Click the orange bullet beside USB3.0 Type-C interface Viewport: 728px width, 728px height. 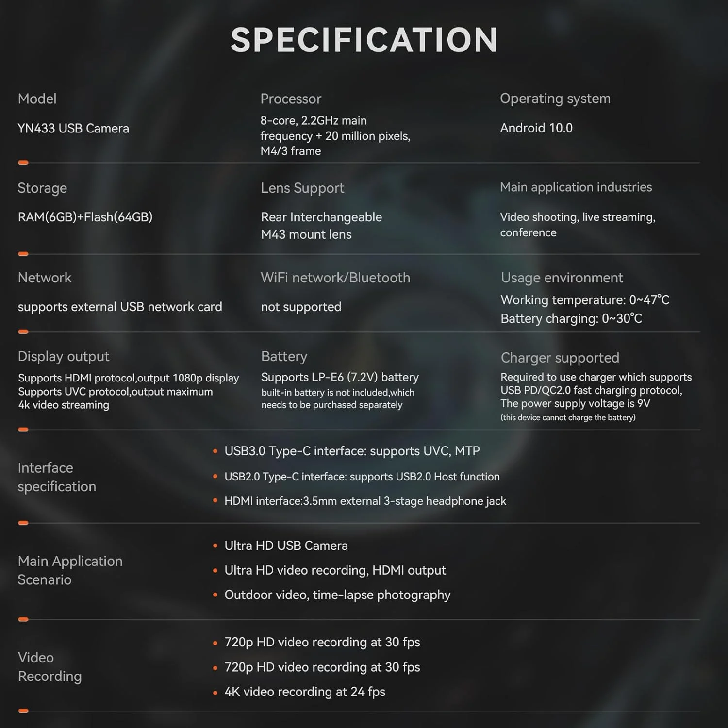tap(215, 451)
